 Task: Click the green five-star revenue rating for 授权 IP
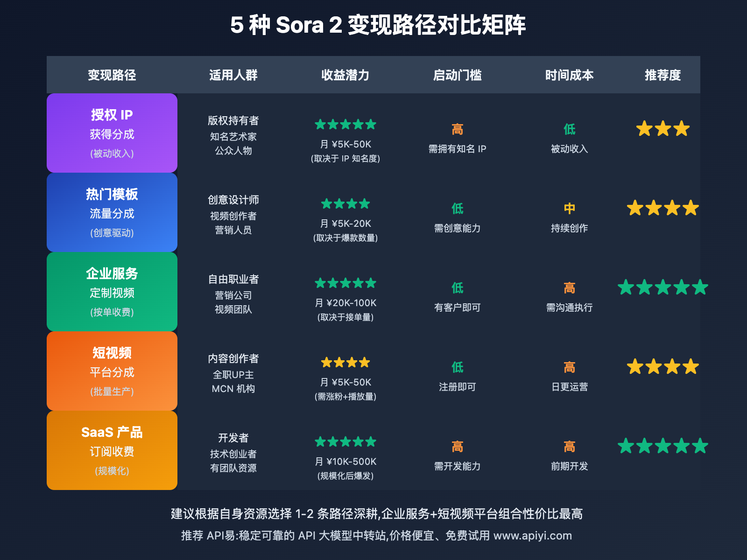(x=345, y=125)
